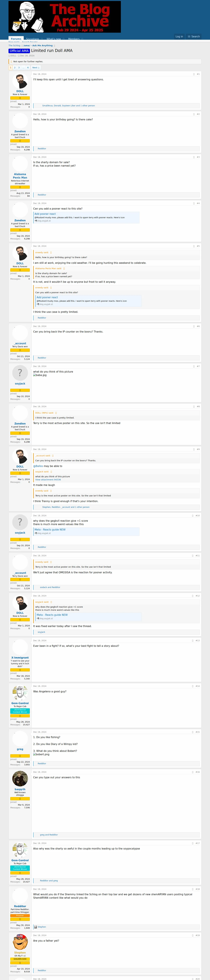Open 'Meta - Reacts guide NEW' link in post #10

pos(50,530)
